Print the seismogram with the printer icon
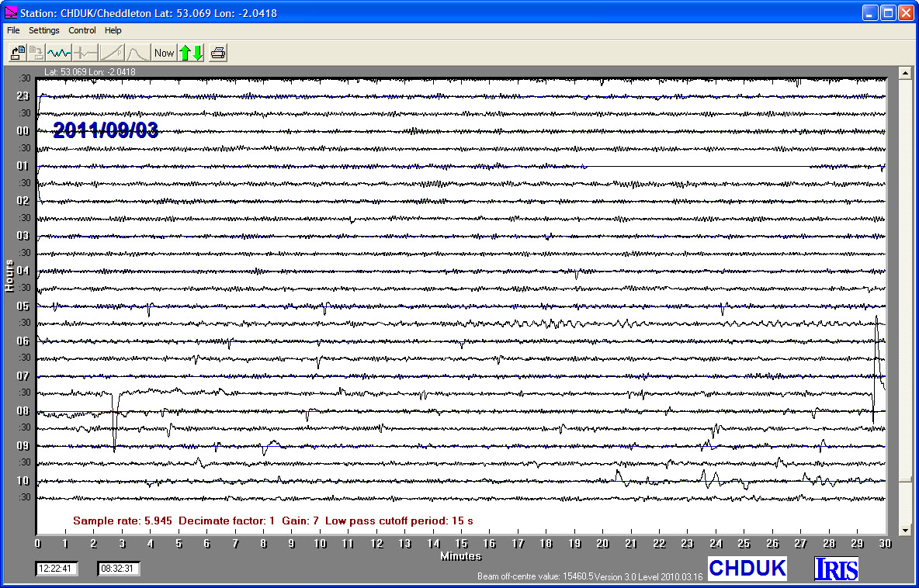Image resolution: width=919 pixels, height=588 pixels. [x=218, y=53]
